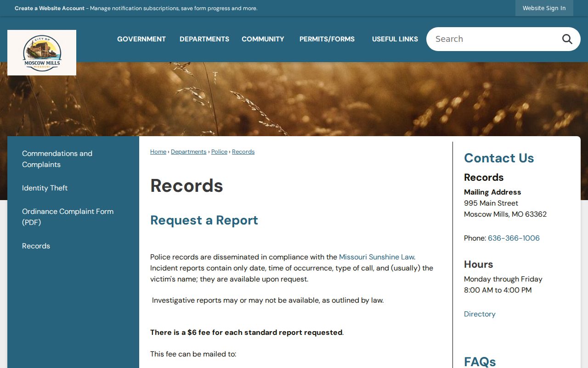Click the Contact Us heading
This screenshot has width=588, height=368.
[x=499, y=158]
